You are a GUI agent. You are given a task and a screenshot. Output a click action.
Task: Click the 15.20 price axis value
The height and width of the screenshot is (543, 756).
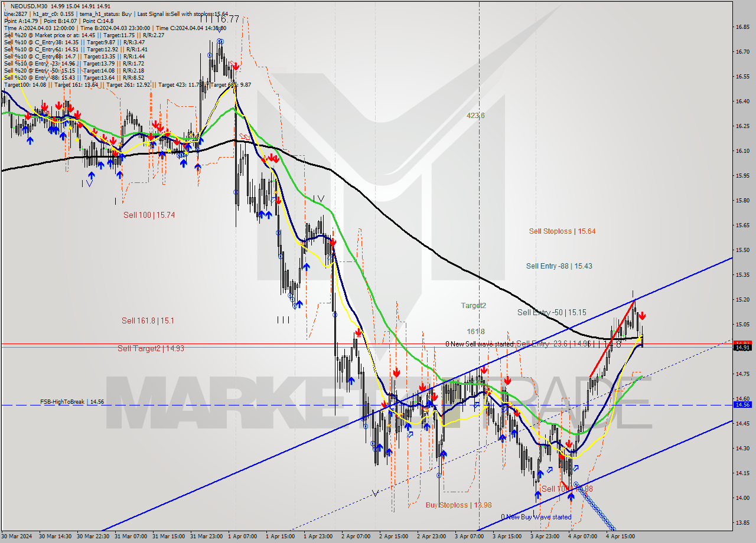coord(742,300)
